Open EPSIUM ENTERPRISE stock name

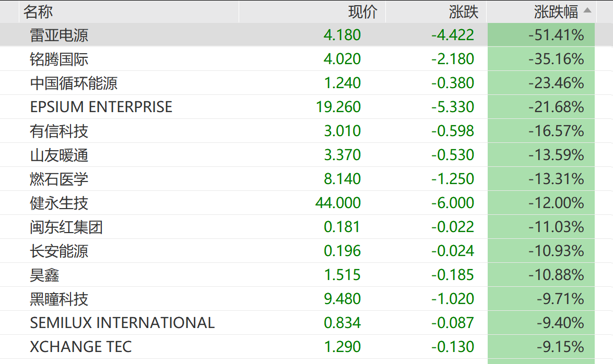[101, 107]
